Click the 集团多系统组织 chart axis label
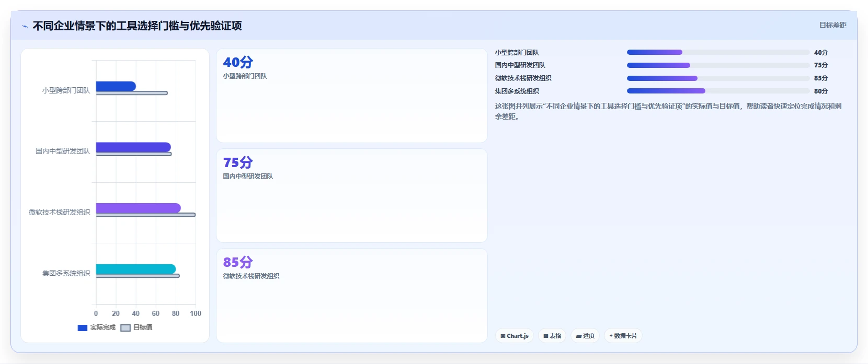Image resolution: width=868 pixels, height=364 pixels. 66,273
